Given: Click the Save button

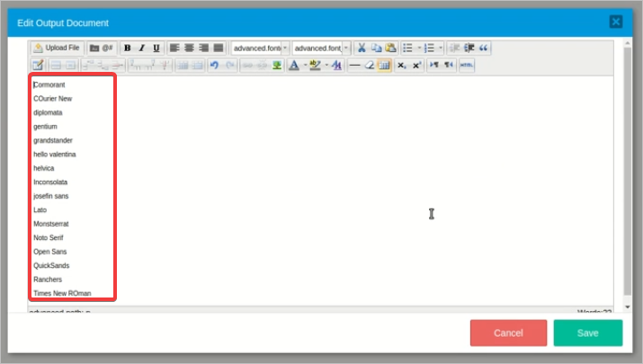Looking at the screenshot, I should coord(587,333).
